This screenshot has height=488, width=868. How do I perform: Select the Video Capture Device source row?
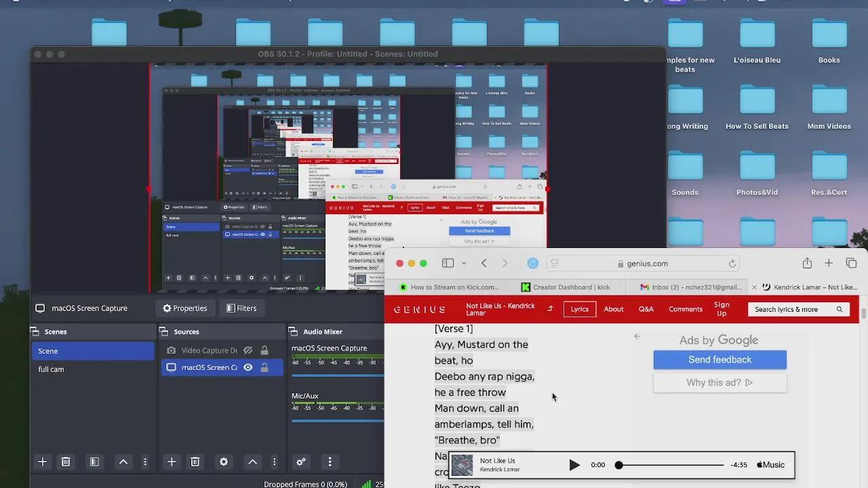click(x=222, y=350)
